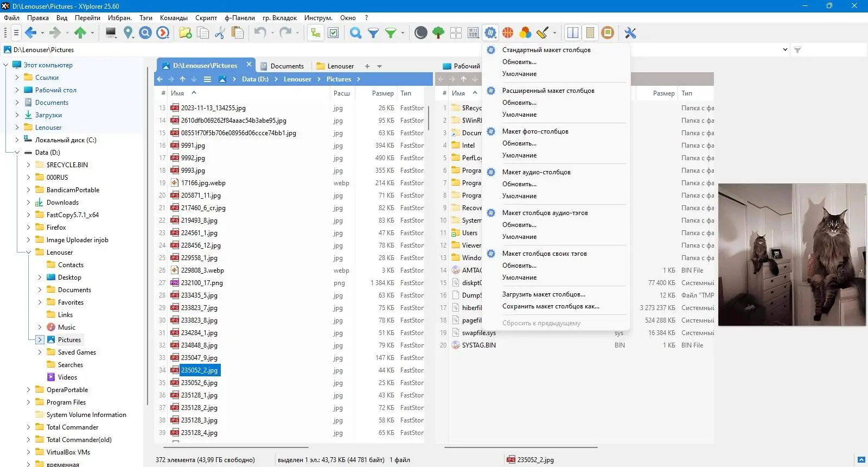This screenshot has width=868, height=467.
Task: Click the green funnel filter icon
Action: click(391, 33)
